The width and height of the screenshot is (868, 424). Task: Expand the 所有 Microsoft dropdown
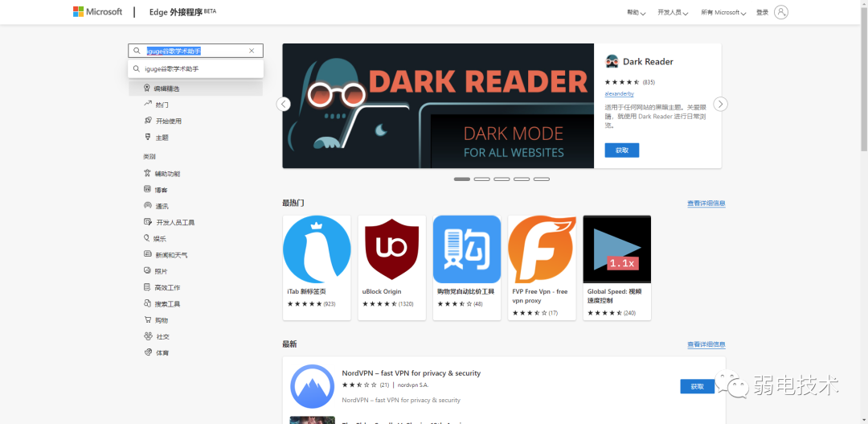coord(723,12)
